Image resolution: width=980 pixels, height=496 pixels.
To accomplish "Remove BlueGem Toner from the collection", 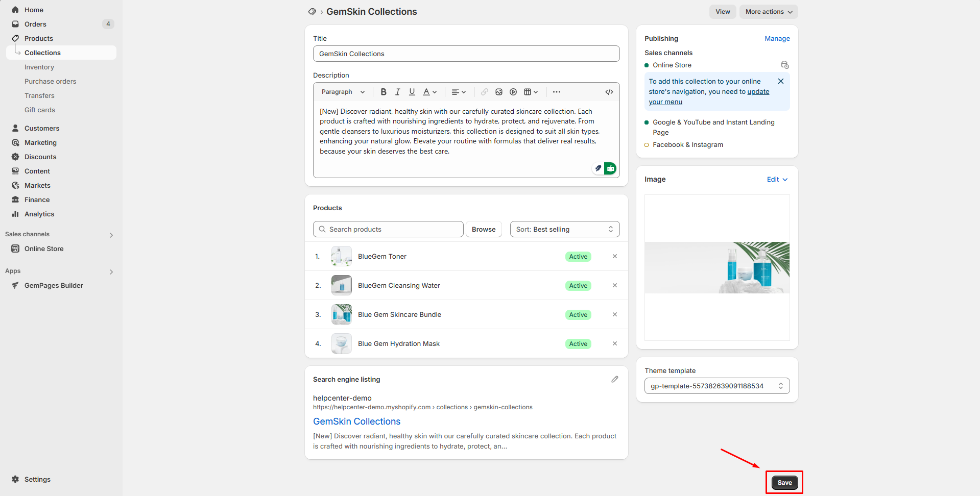I will click(x=615, y=256).
